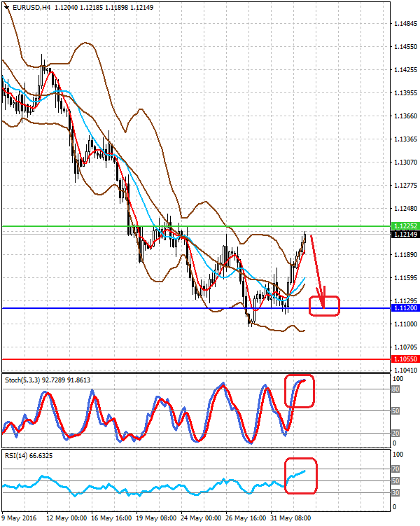Click the chart shift triangle beside EURUSD
This screenshot has width=420, height=526.
click(x=7, y=7)
